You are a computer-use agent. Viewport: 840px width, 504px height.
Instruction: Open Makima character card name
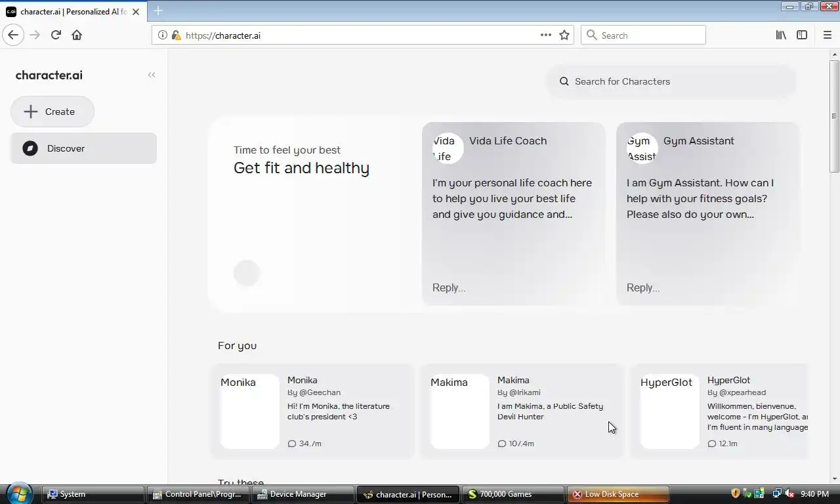(x=513, y=380)
